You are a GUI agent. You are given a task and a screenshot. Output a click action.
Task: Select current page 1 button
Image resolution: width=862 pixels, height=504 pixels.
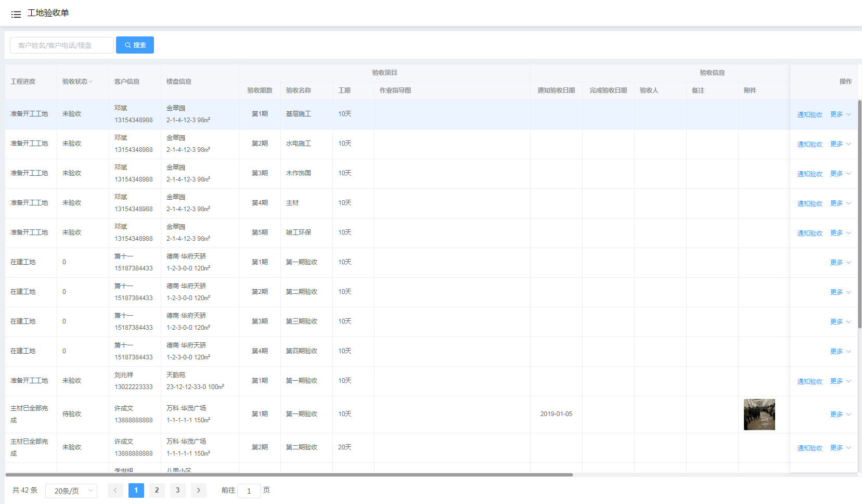(136, 490)
